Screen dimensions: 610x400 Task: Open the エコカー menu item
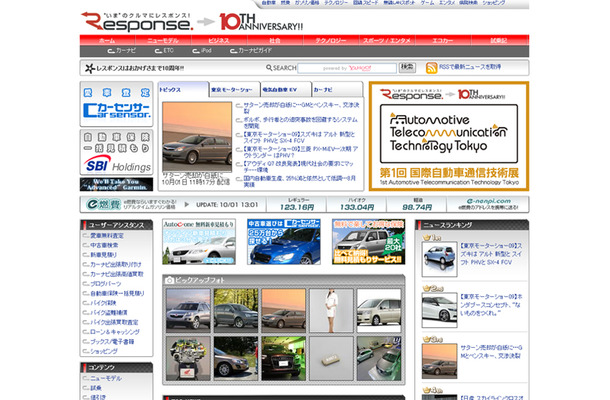(x=443, y=40)
